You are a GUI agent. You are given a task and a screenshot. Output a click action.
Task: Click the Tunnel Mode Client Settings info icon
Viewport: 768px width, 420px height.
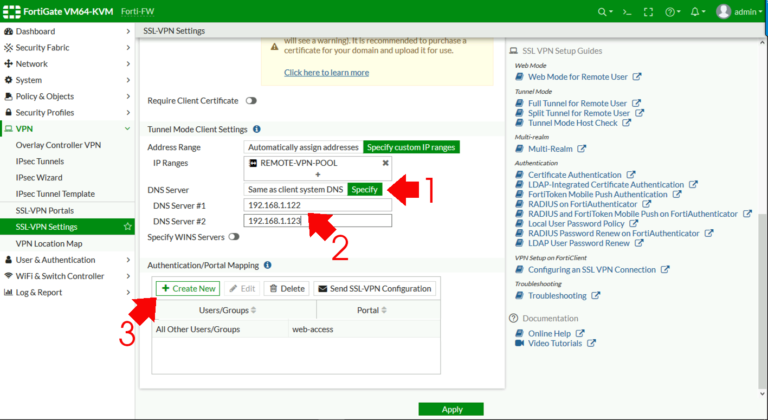[257, 129]
